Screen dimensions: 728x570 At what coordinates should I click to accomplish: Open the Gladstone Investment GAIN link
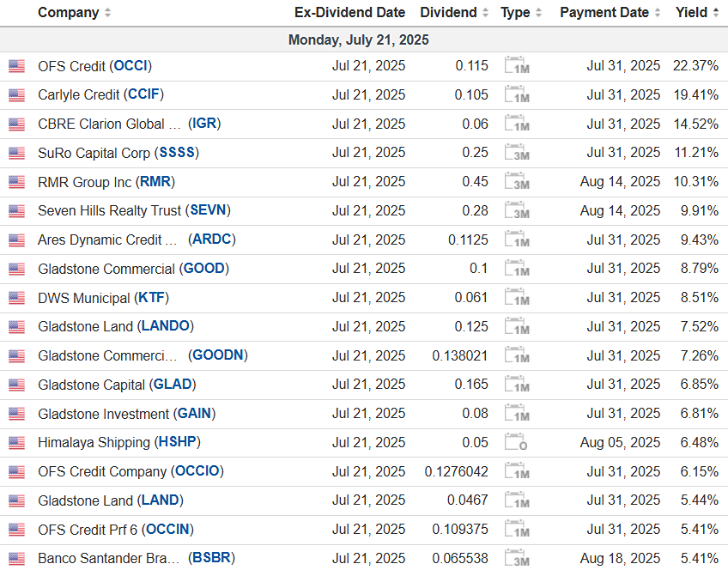[195, 414]
